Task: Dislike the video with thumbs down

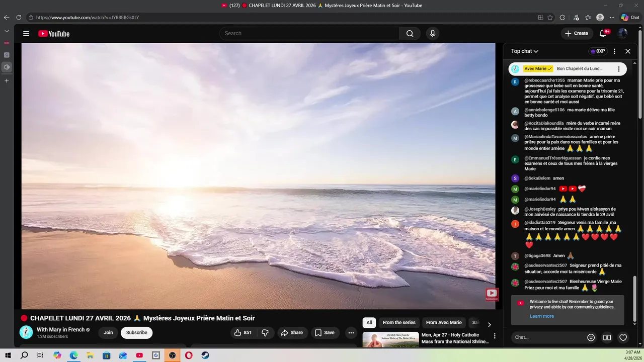Action: pyautogui.click(x=265, y=333)
